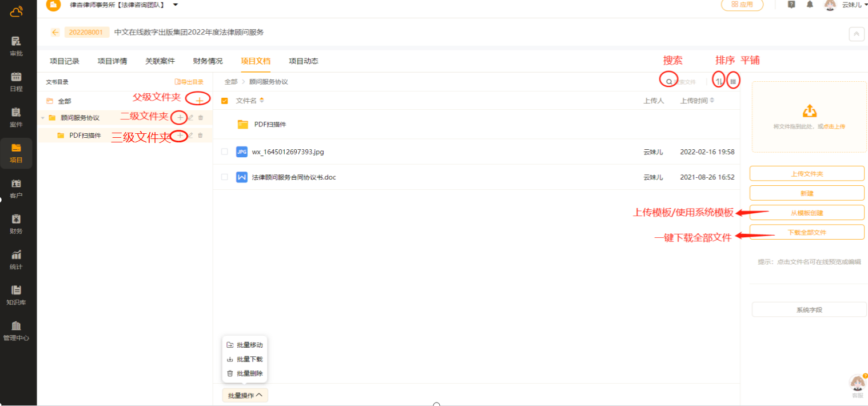Open notifications bell icon

click(x=810, y=5)
